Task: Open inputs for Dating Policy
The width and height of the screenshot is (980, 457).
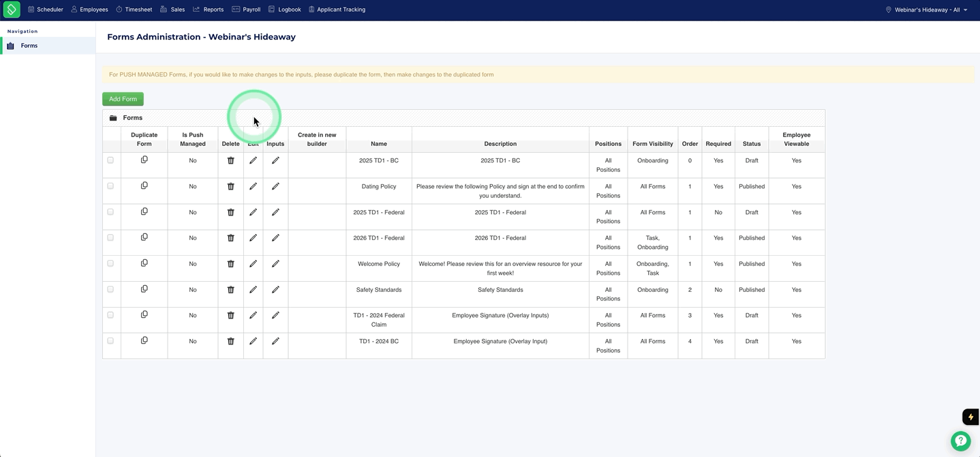Action: 275,186
